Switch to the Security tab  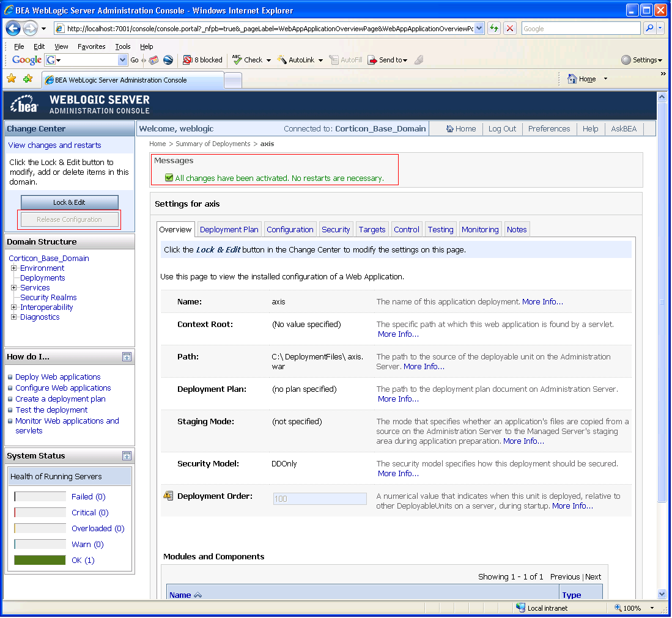[336, 230]
